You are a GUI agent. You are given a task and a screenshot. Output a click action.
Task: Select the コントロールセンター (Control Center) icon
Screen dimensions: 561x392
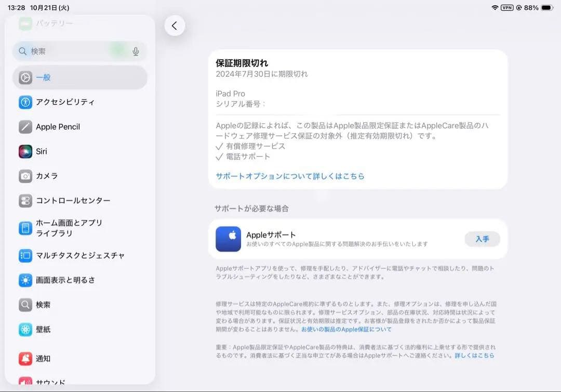[x=25, y=200]
